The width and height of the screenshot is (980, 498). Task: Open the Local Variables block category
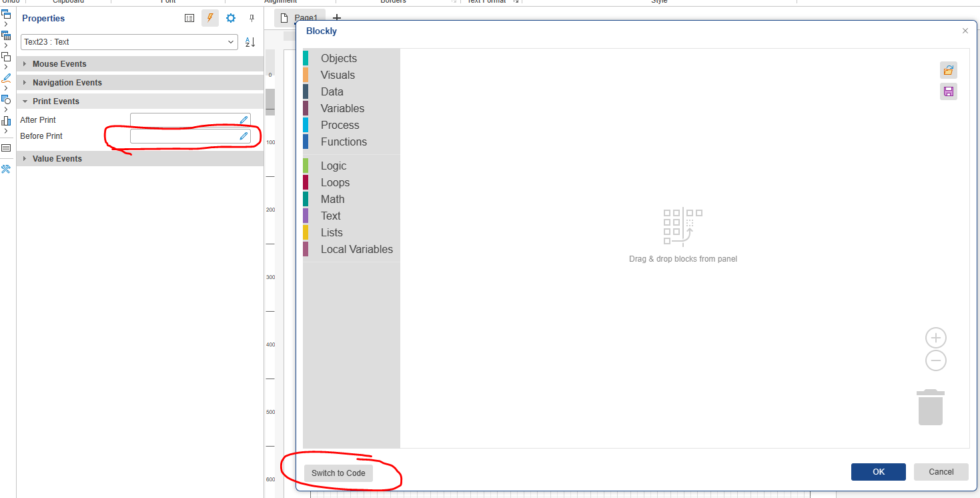pyautogui.click(x=351, y=249)
